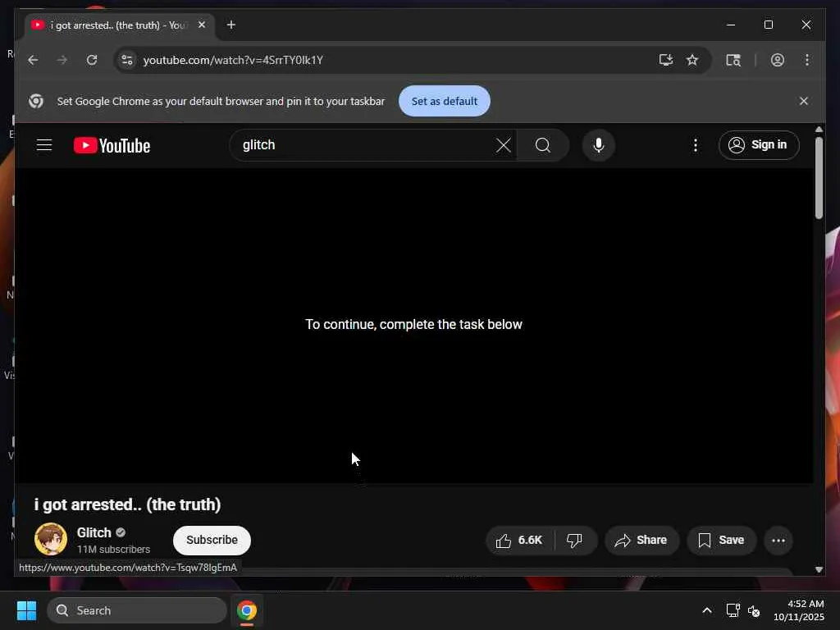
Task: View site information icon in address bar
Action: [x=127, y=60]
